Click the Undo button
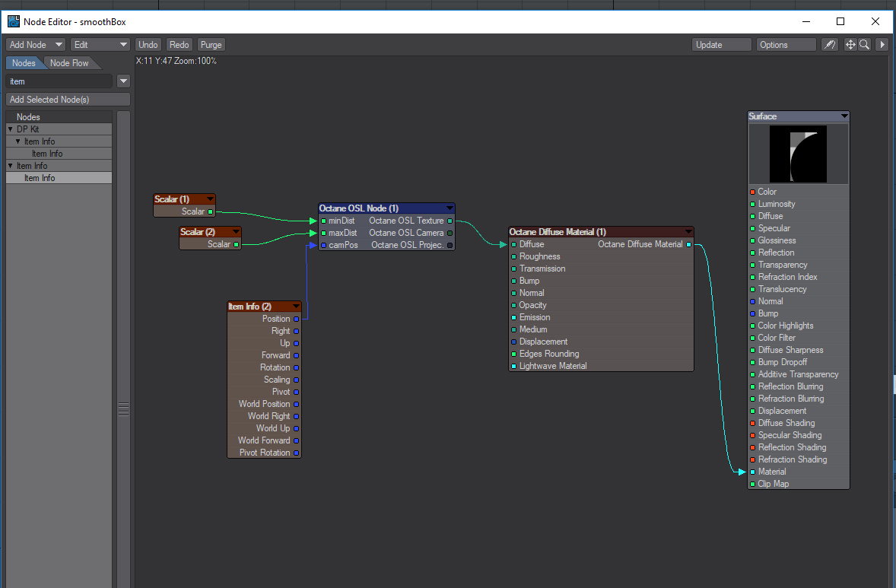896x588 pixels. click(x=148, y=45)
